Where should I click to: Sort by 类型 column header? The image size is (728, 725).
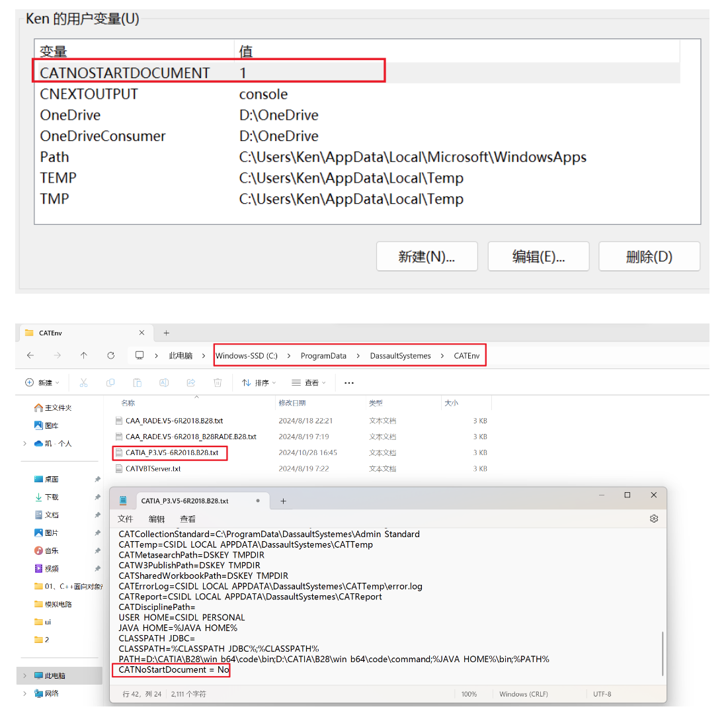376,403
